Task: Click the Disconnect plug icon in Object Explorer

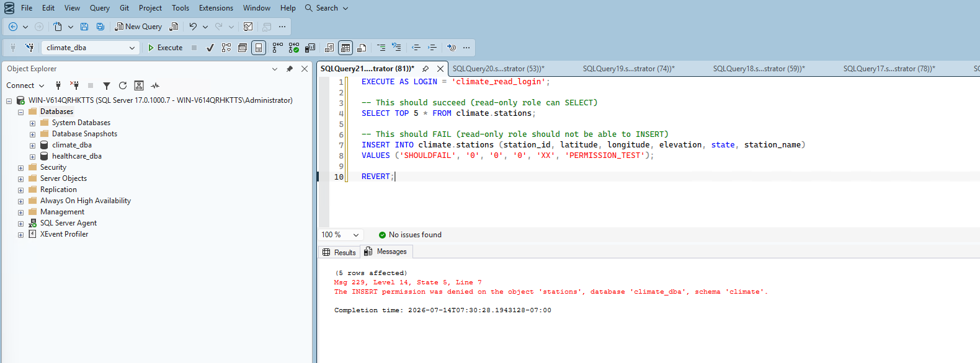Action: click(x=74, y=85)
